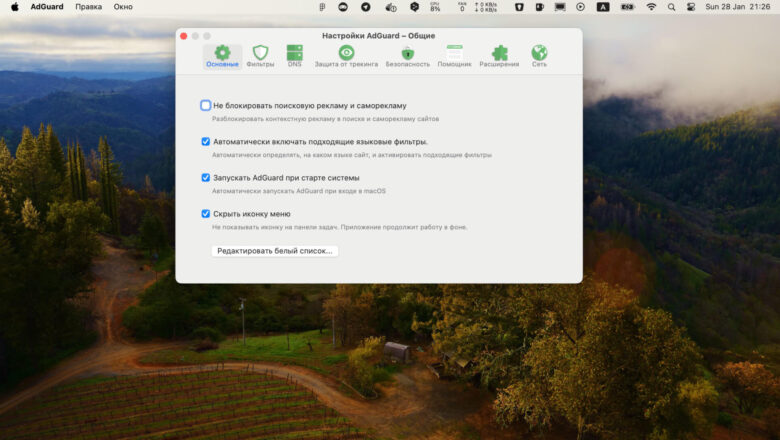Go to Защита от трекинга tab
The width and height of the screenshot is (780, 440).
pyautogui.click(x=346, y=56)
